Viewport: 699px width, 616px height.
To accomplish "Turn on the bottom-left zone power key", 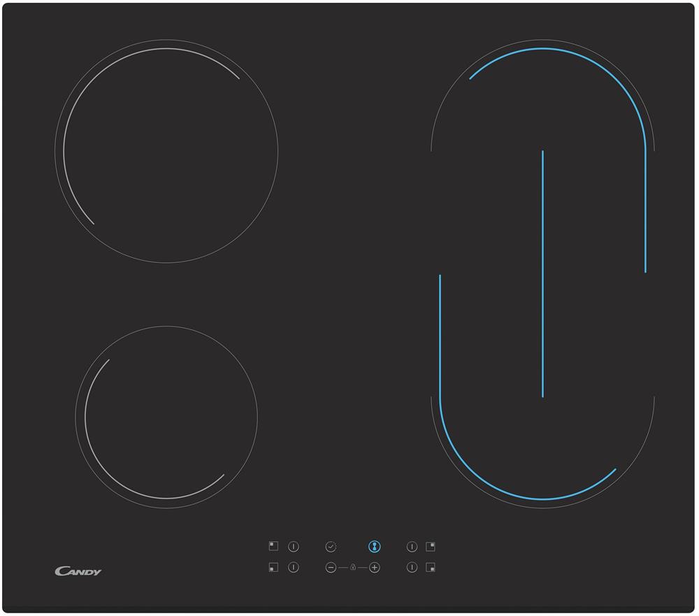I will [294, 568].
